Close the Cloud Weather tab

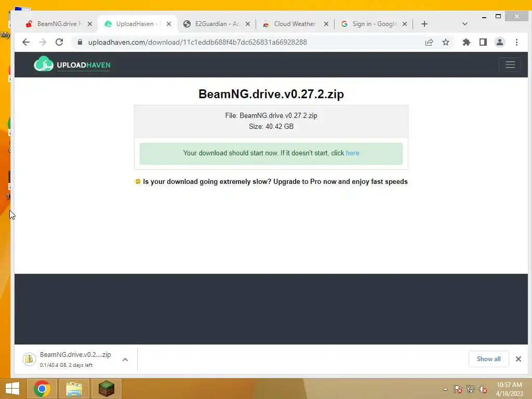(x=326, y=24)
